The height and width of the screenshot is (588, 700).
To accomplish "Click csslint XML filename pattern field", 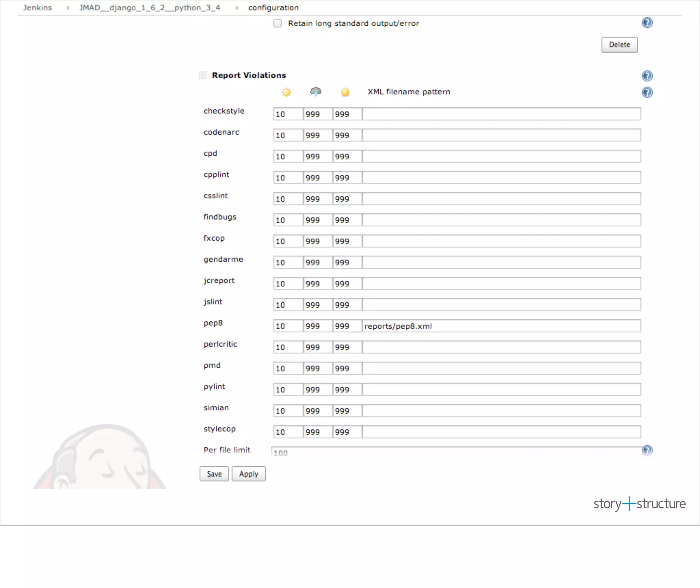I will (501, 199).
